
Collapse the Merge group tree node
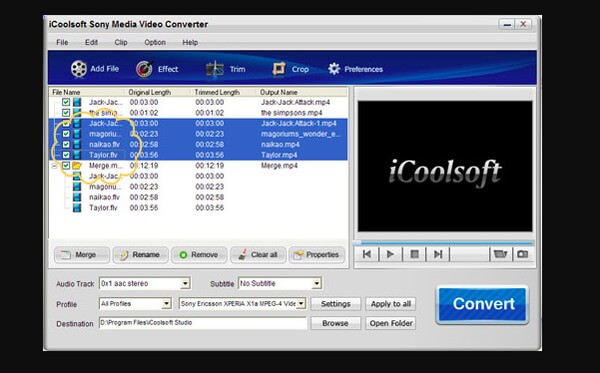pos(54,166)
